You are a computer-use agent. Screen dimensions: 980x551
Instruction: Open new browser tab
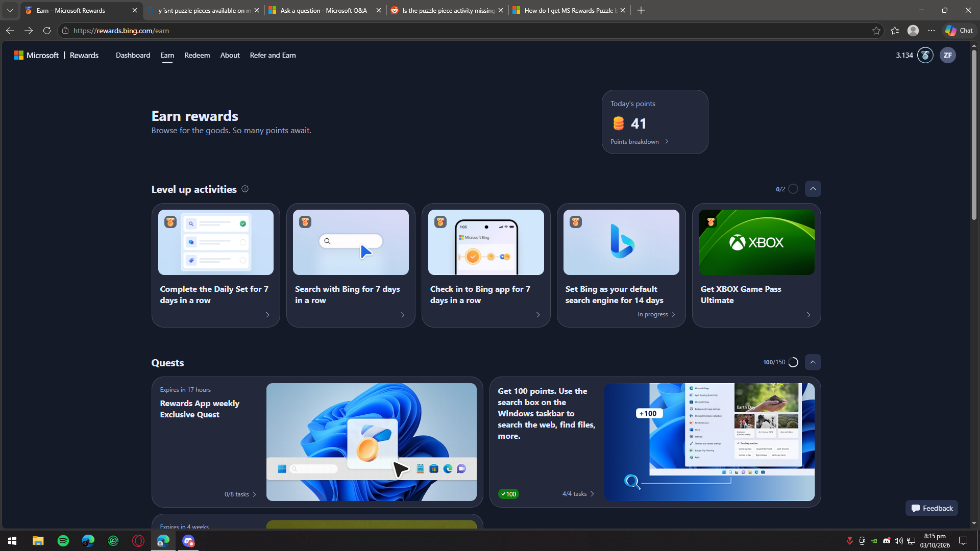click(641, 10)
